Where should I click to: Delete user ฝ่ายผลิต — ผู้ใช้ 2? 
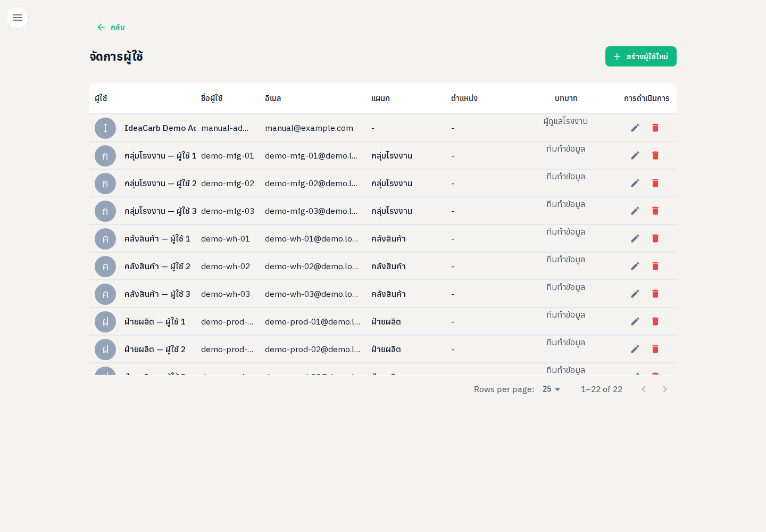(655, 349)
